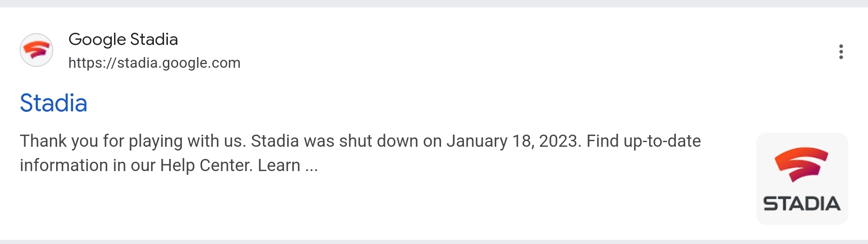Click the trailing ellipsis of the snippet
Image resolution: width=868 pixels, height=244 pixels.
point(311,166)
